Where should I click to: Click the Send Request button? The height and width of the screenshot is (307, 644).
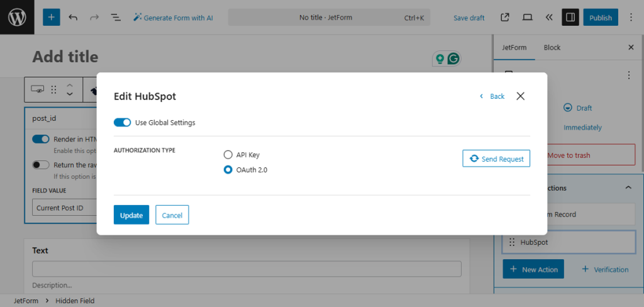496,159
